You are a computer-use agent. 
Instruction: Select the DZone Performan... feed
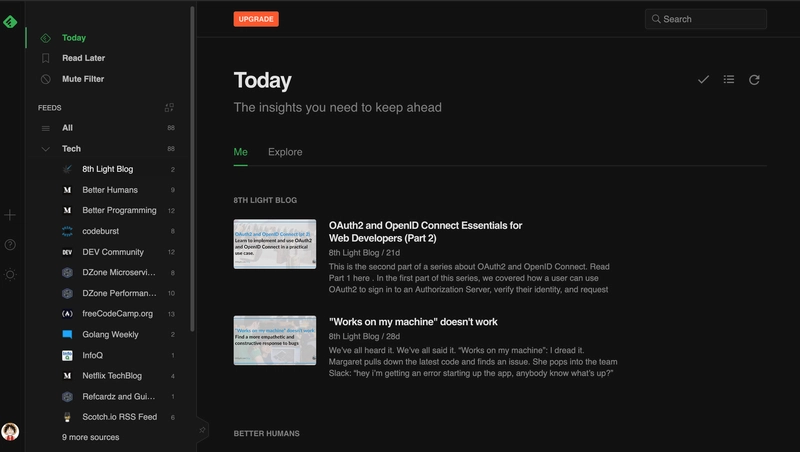point(119,293)
